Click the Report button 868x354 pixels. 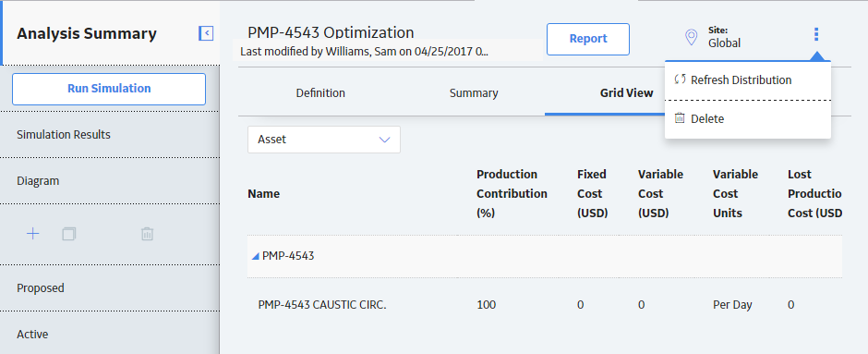click(588, 39)
